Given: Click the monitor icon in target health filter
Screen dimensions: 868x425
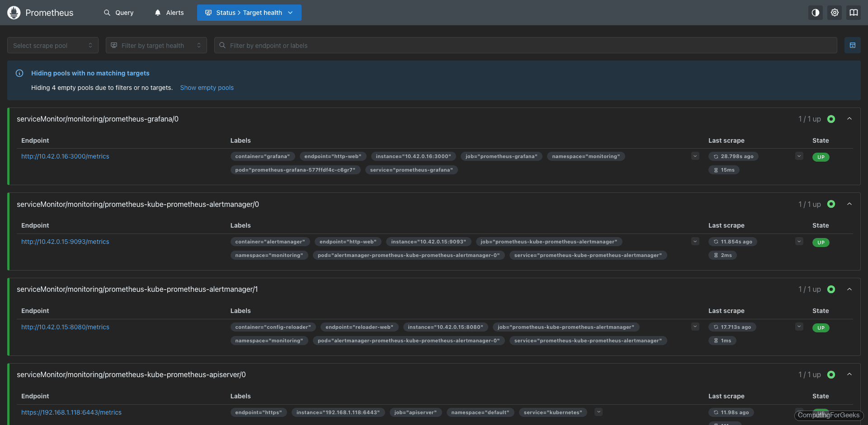Looking at the screenshot, I should 114,45.
